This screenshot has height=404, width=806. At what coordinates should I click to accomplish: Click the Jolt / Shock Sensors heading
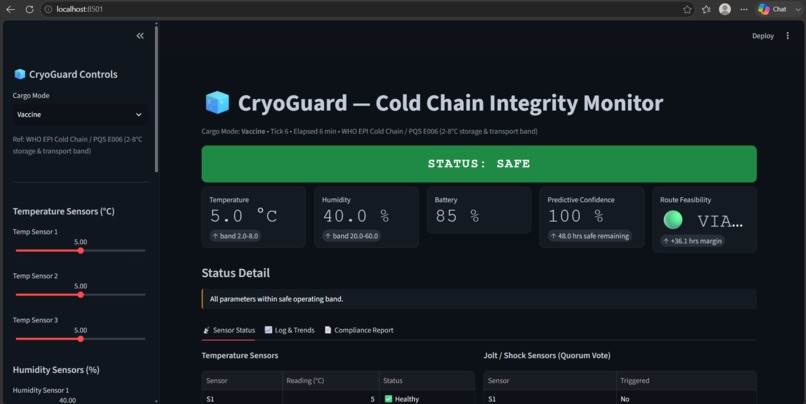pos(547,355)
